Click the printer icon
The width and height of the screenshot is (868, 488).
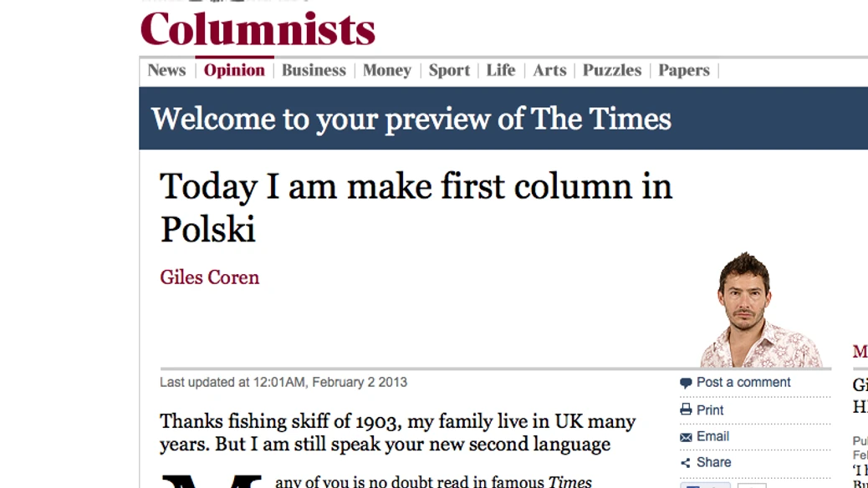point(686,410)
